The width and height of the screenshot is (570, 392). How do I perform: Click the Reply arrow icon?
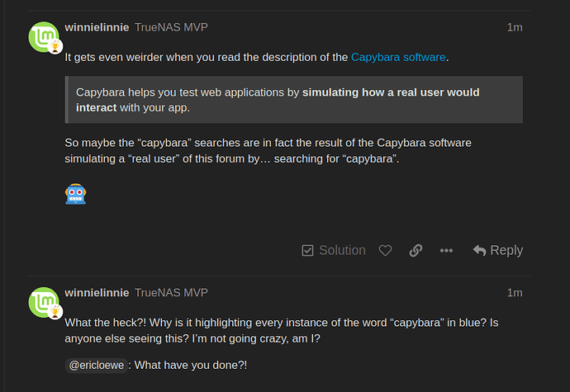[x=479, y=250]
